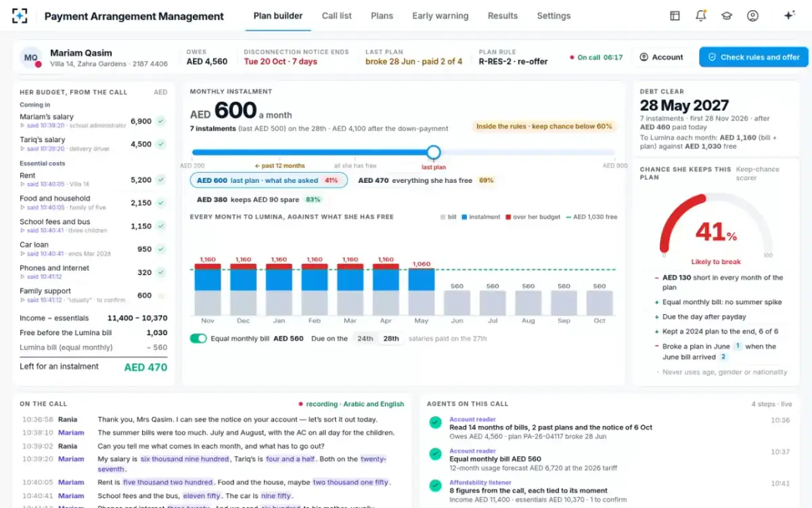Viewport: 812px width, 508px height.
Task: Click the 'Inside the rules' badge
Action: 544,126
